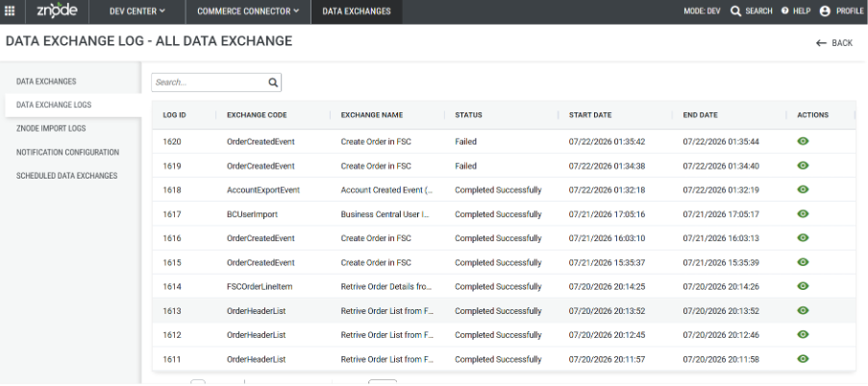The width and height of the screenshot is (868, 386).
Task: View details of log 1611
Action: [803, 358]
